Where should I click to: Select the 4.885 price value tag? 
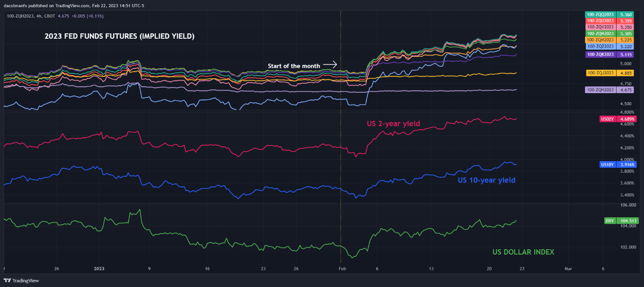point(625,73)
